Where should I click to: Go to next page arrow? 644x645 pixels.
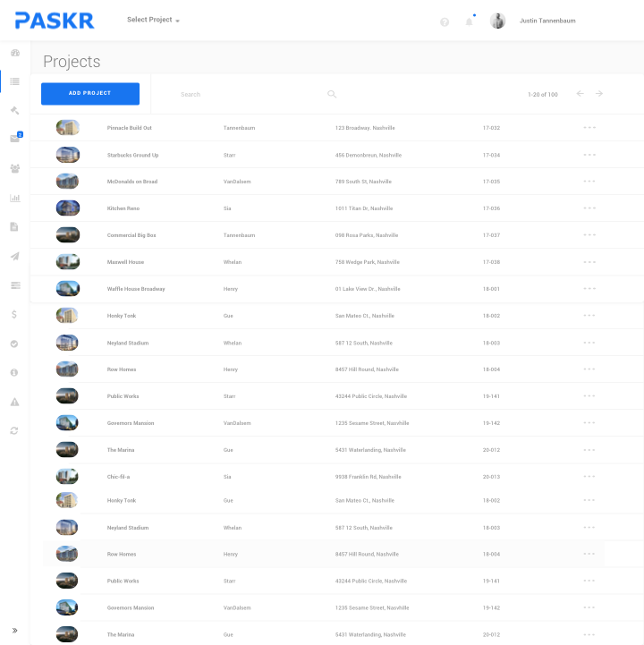tap(599, 93)
